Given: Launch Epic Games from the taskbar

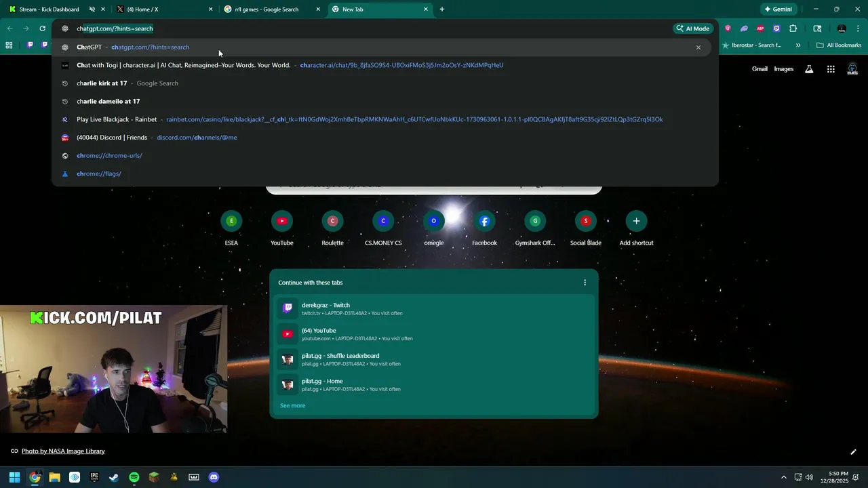Looking at the screenshot, I should (94, 477).
